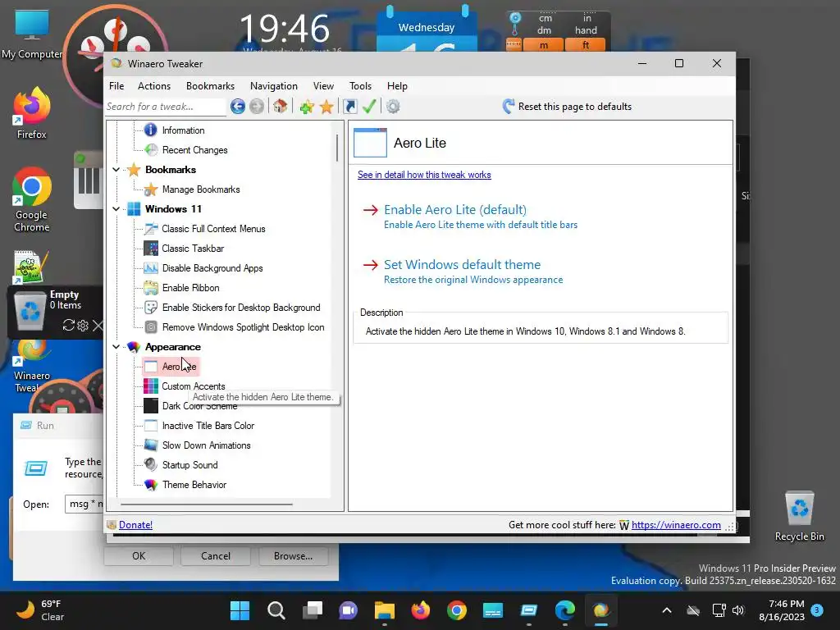The height and width of the screenshot is (630, 840).
Task: Open Google Chrome desktop shortcut
Action: (x=32, y=199)
